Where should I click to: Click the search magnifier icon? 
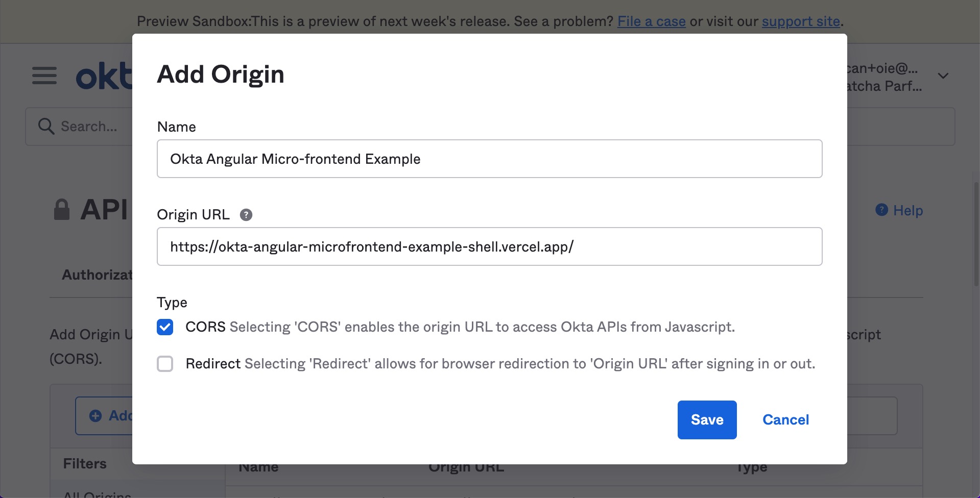46,126
